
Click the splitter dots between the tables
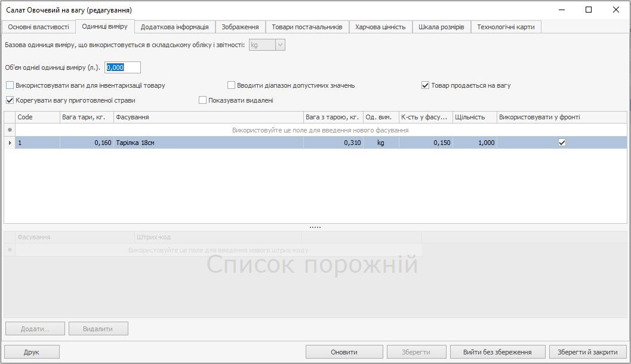(315, 227)
